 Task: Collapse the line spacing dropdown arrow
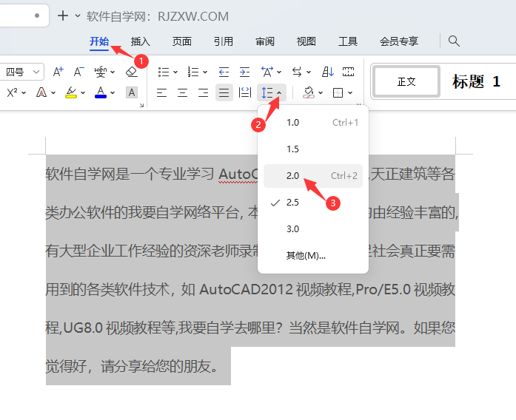279,93
